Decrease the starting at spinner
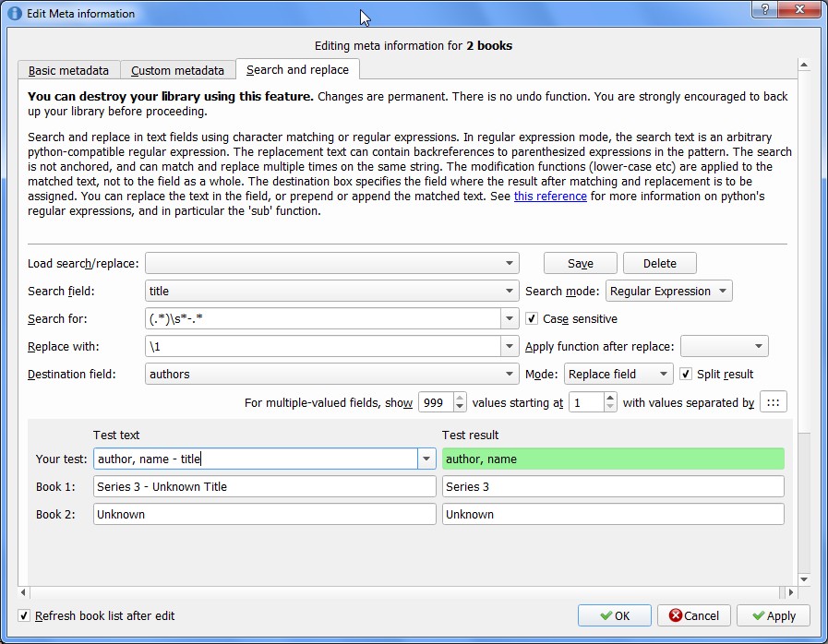 click(x=610, y=407)
